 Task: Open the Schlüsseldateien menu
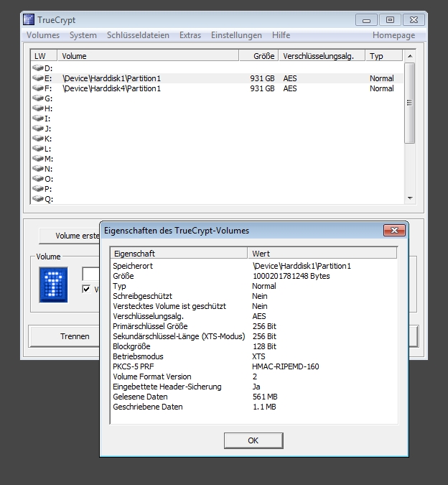click(138, 35)
